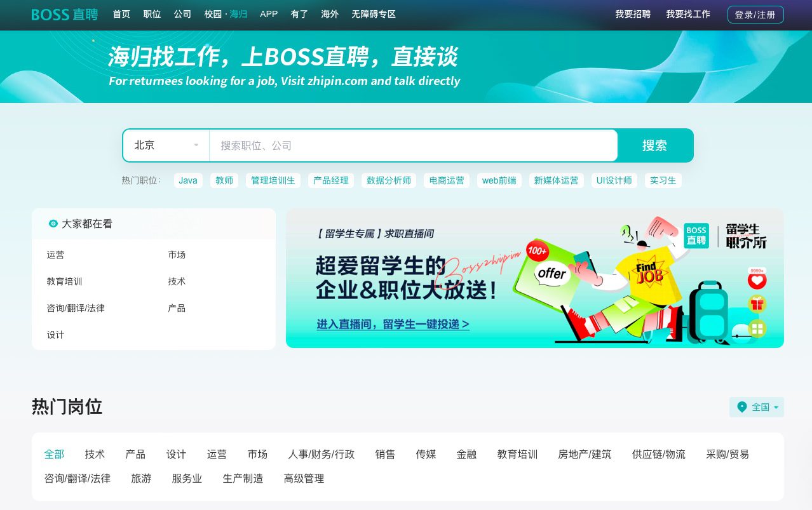Image resolution: width=812 pixels, height=510 pixels.
Task: Expand the 全国 region dropdown
Action: tap(757, 407)
